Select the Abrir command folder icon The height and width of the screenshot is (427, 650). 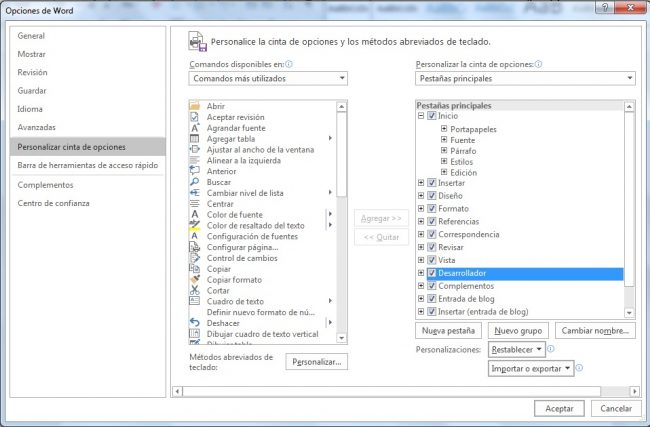tap(194, 106)
